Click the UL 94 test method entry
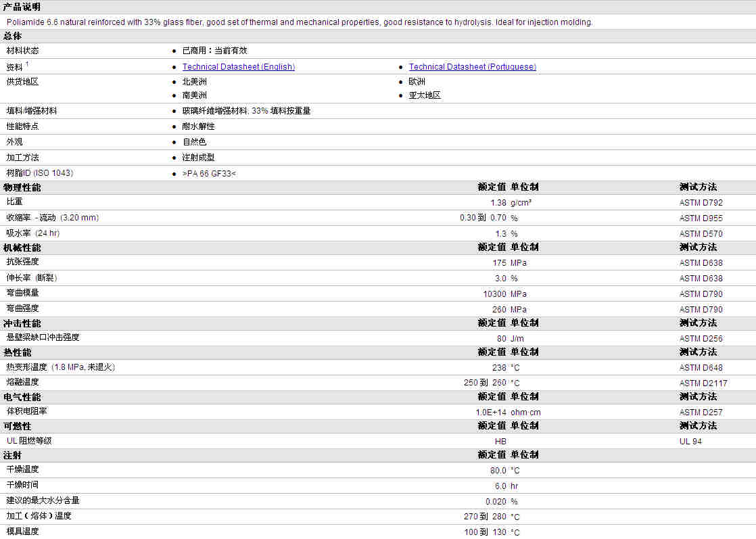Image resolution: width=756 pixels, height=539 pixels. click(x=690, y=442)
